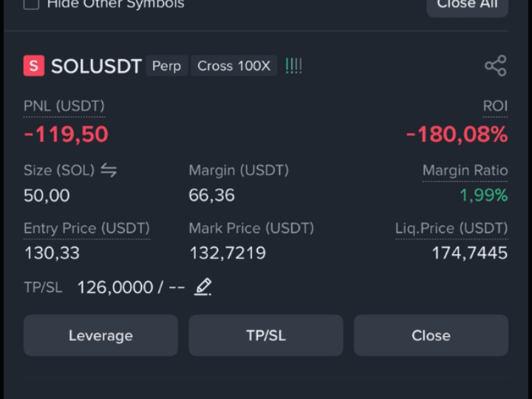Viewport: 532px width, 399px height.
Task: Enable Hide Other Symbols checkbox
Action: tap(31, 4)
